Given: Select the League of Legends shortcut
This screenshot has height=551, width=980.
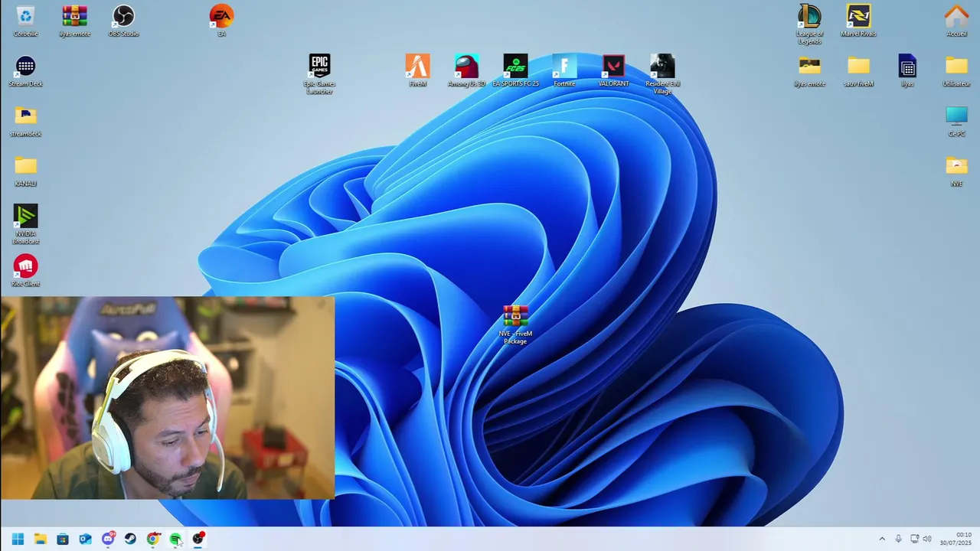Looking at the screenshot, I should 809,24.
